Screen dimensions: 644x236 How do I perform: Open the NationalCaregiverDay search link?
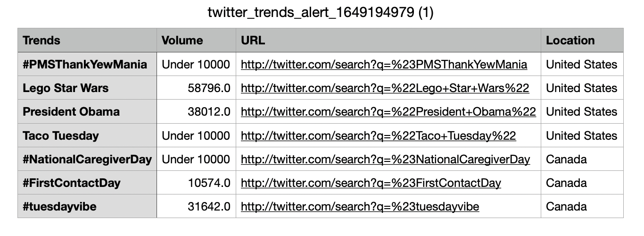click(x=385, y=159)
